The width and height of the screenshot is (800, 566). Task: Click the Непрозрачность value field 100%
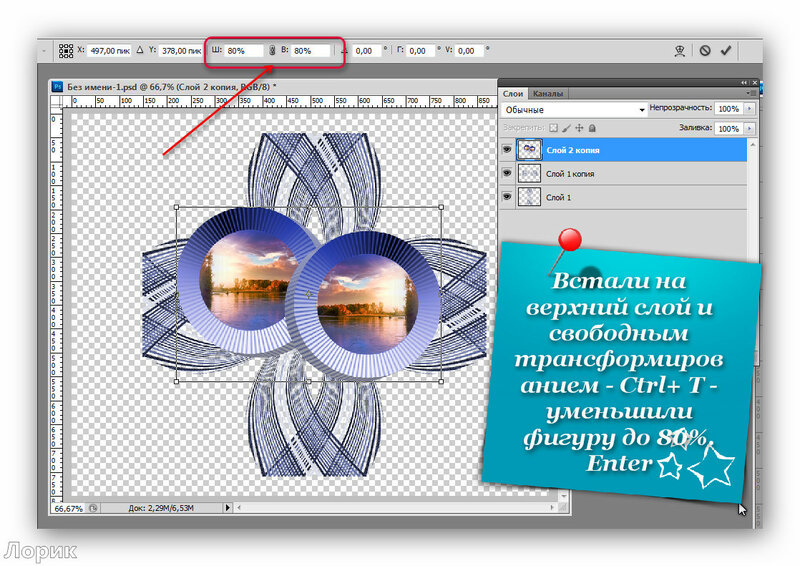[x=729, y=109]
